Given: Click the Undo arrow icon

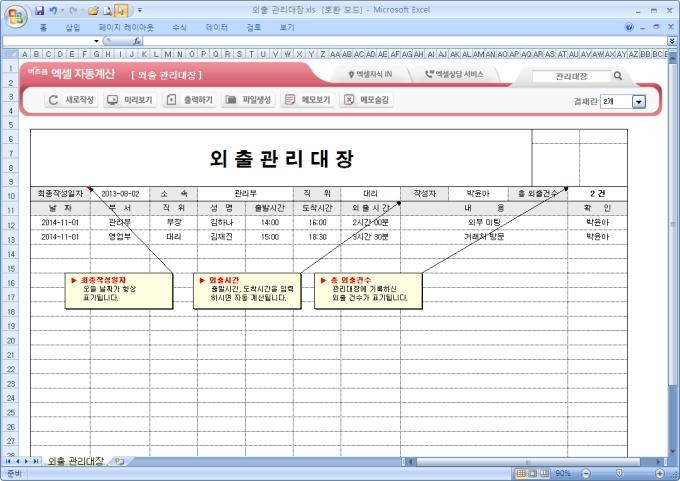Looking at the screenshot, I should point(53,10).
